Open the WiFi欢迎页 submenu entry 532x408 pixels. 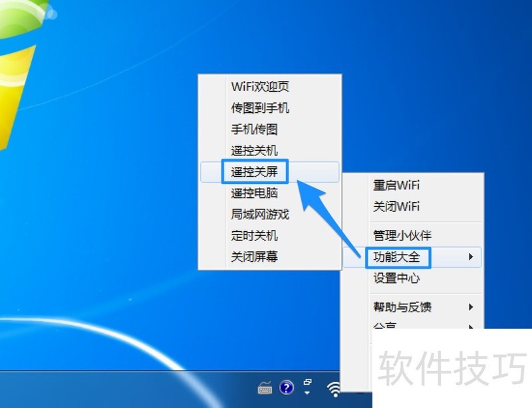[270, 86]
